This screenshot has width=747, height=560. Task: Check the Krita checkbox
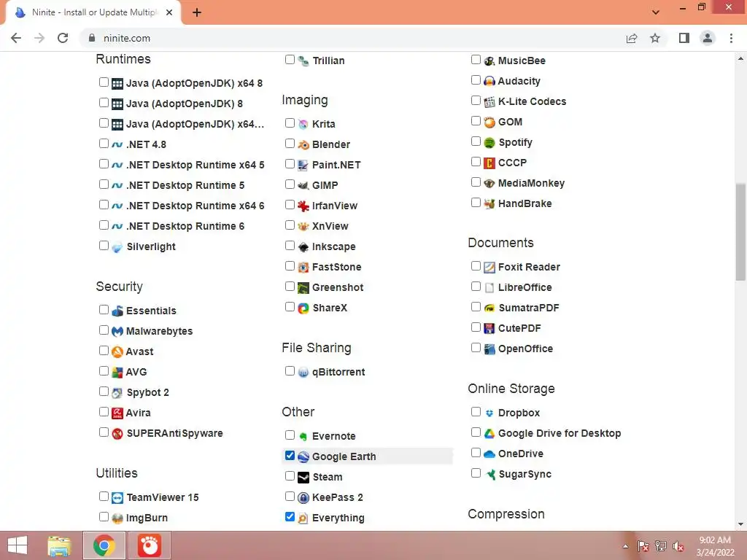(290, 122)
